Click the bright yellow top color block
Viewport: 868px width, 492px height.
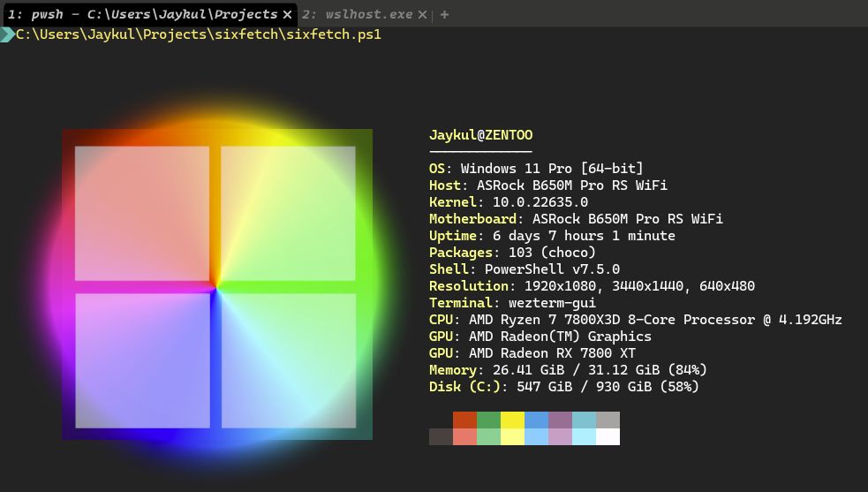512,420
